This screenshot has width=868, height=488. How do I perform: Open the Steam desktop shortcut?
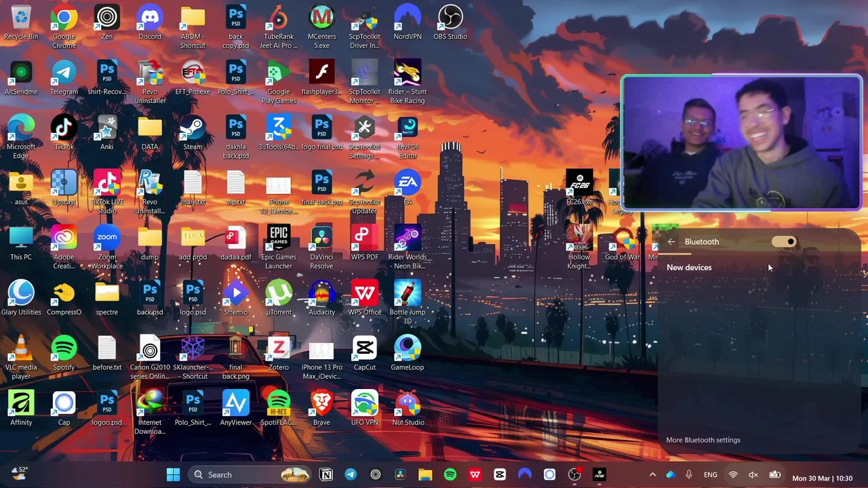coord(193,133)
